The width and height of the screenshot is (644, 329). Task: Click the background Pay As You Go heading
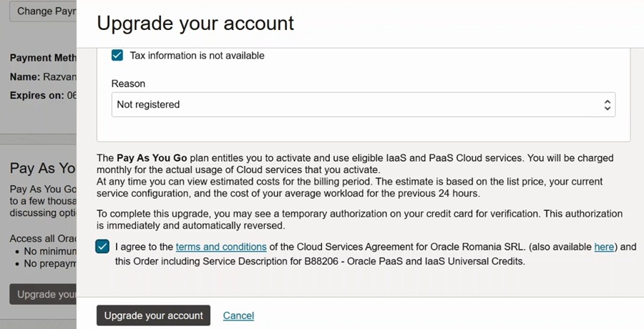(43, 168)
